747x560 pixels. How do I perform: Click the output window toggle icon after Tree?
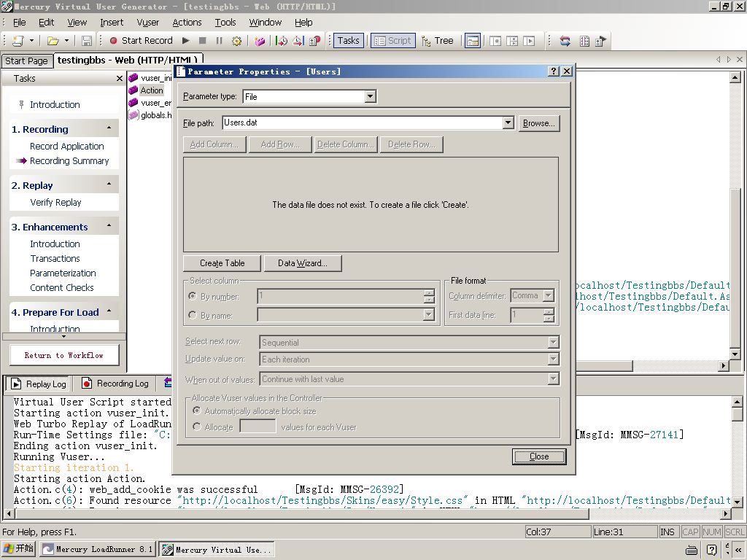[x=473, y=41]
